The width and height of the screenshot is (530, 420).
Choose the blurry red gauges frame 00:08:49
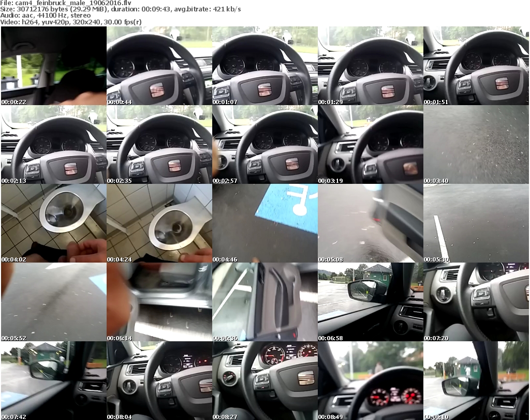click(371, 381)
